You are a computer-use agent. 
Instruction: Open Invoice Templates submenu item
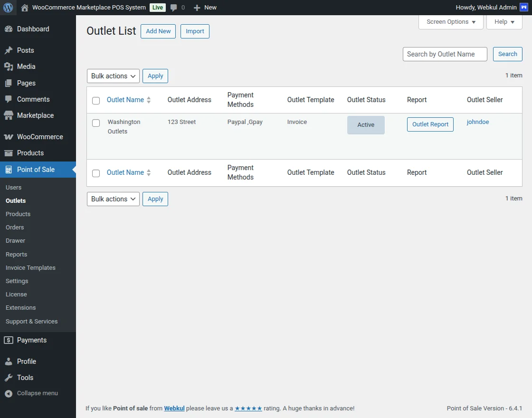pos(30,268)
